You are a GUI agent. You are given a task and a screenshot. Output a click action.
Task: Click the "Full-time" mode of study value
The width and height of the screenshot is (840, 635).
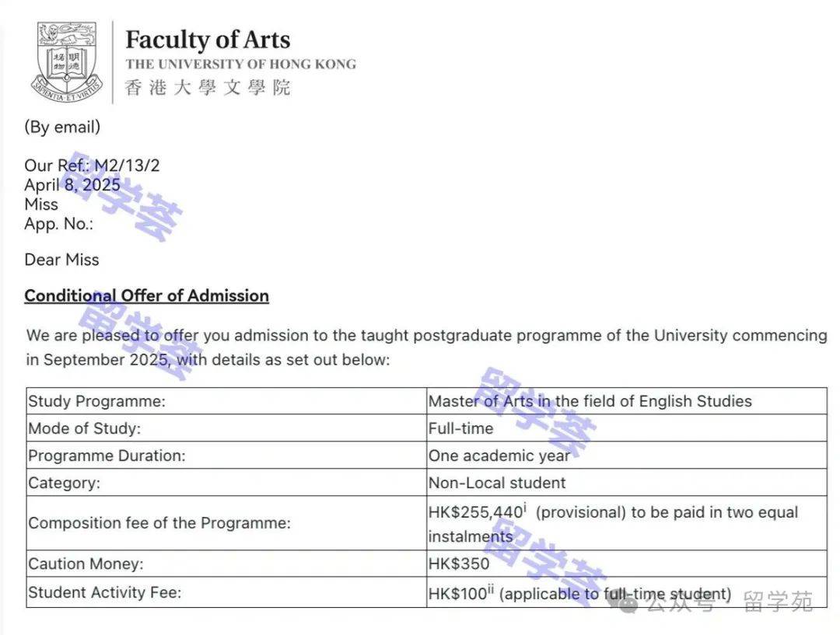click(x=460, y=428)
